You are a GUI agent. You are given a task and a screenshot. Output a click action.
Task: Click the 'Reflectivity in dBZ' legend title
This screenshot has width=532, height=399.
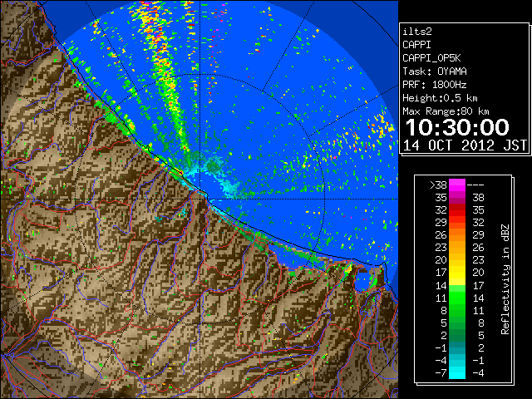pos(505,279)
